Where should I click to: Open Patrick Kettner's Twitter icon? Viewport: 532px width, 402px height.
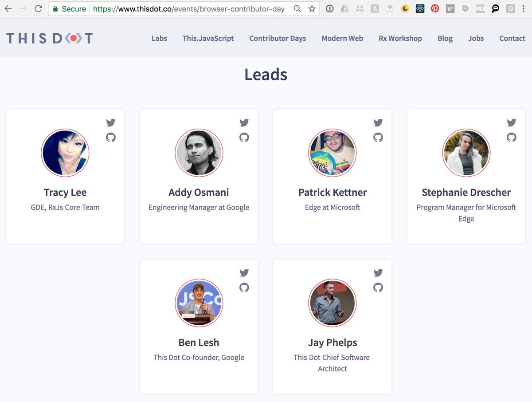(378, 122)
